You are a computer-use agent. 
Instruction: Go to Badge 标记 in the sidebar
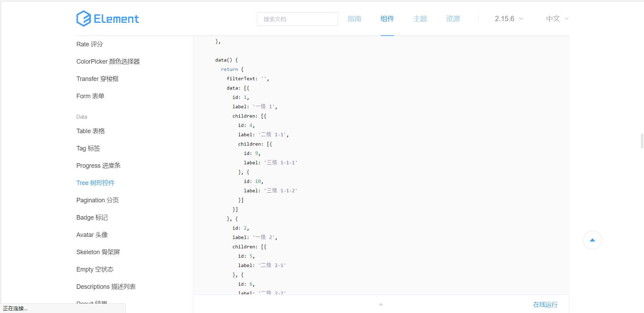[x=92, y=218]
